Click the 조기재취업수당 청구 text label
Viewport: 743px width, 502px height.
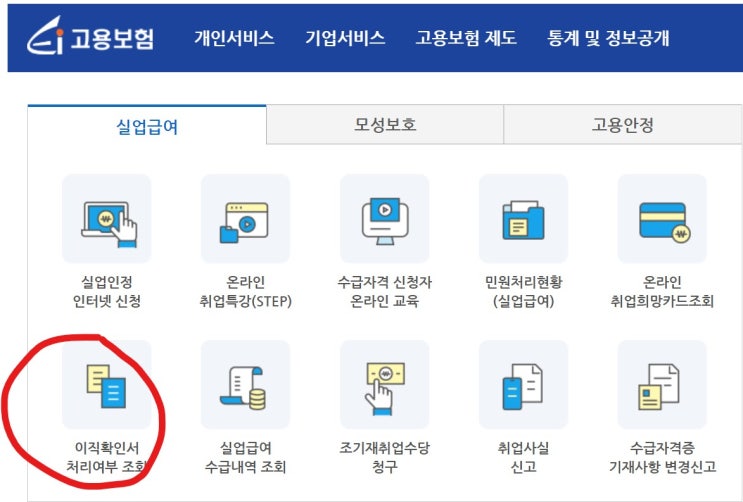[384, 457]
